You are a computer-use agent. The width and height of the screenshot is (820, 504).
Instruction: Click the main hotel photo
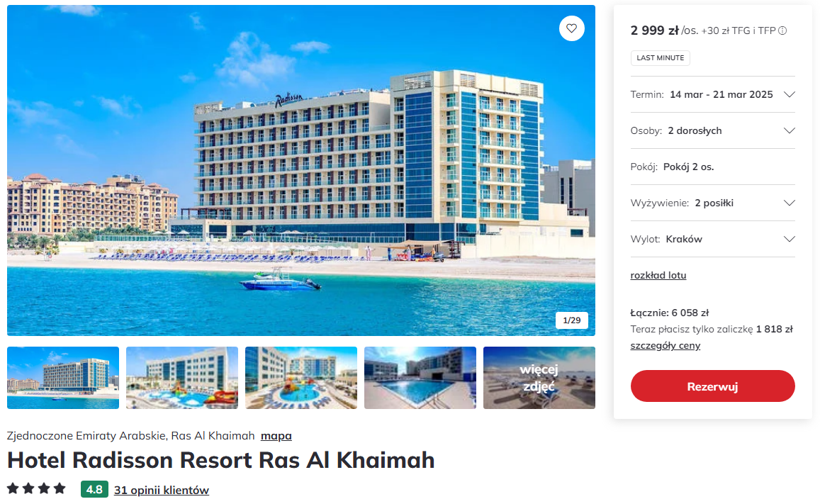click(x=301, y=170)
